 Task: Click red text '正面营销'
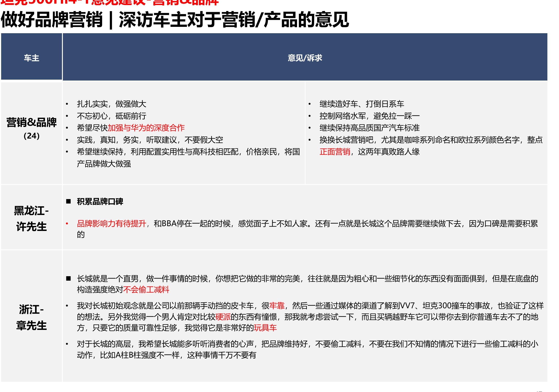pyautogui.click(x=335, y=152)
